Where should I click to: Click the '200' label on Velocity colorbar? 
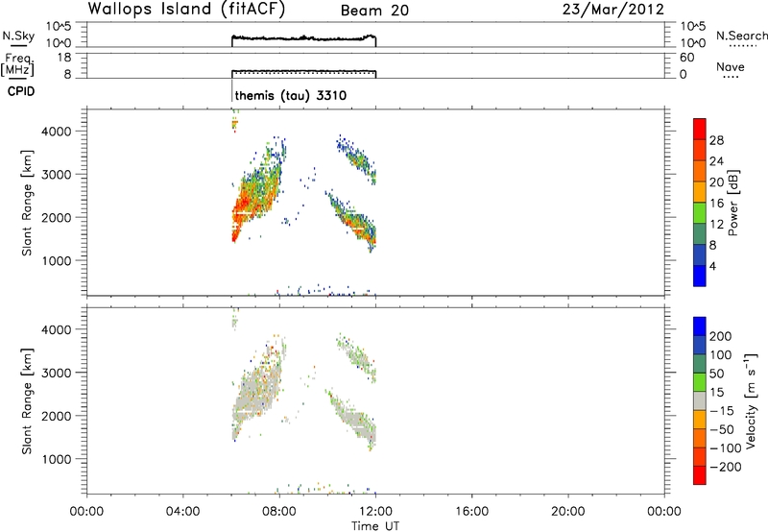(x=721, y=336)
